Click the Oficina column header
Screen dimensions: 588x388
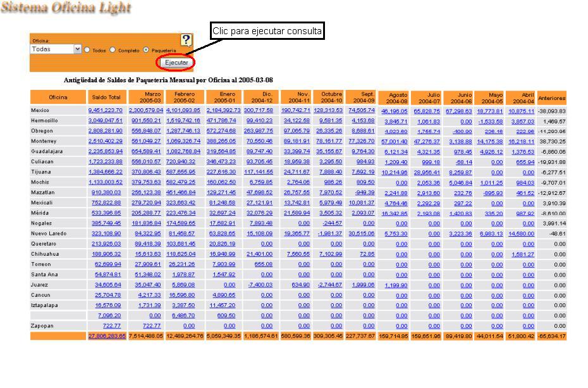58,97
